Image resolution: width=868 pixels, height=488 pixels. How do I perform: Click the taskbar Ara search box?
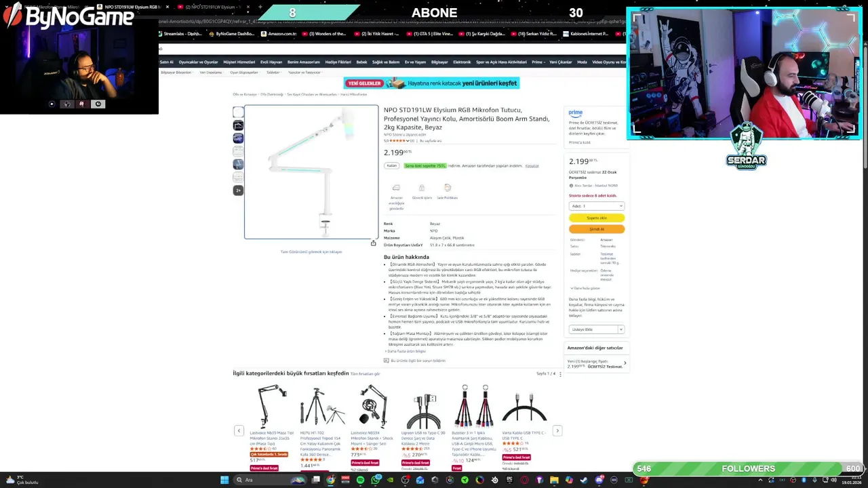tap(270, 480)
